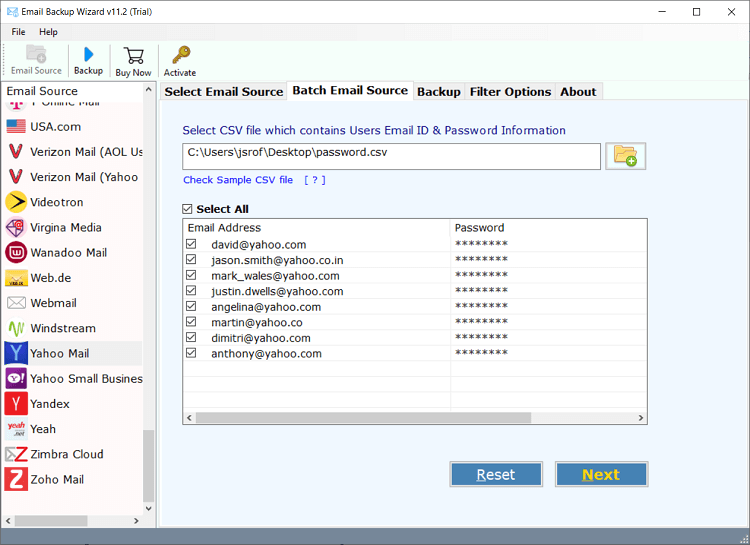Open the About tab

coord(578,91)
